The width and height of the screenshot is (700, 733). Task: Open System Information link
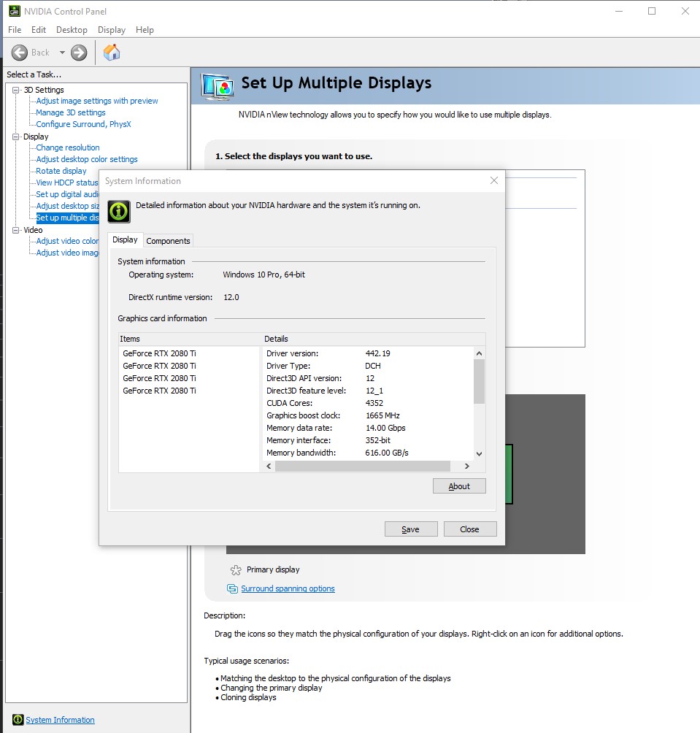60,720
